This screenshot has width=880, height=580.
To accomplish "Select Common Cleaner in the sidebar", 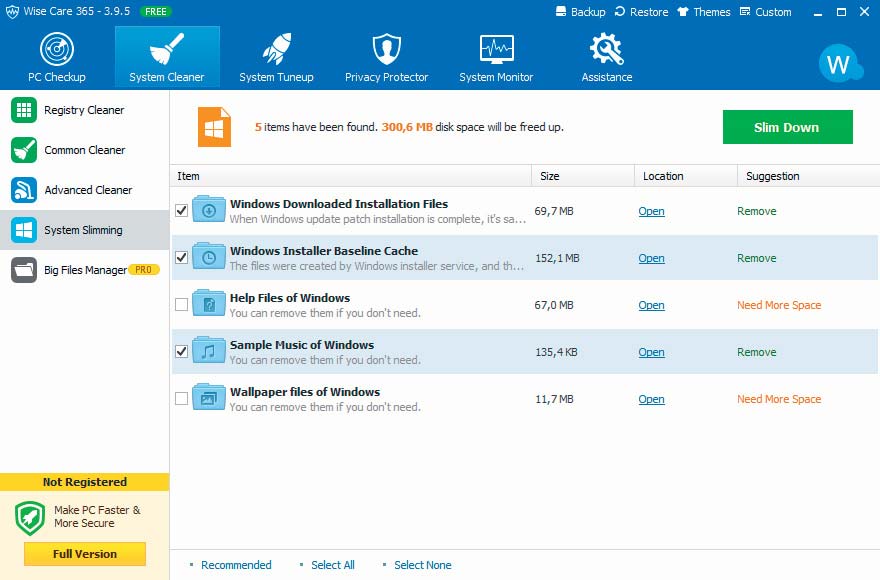I will (x=84, y=150).
